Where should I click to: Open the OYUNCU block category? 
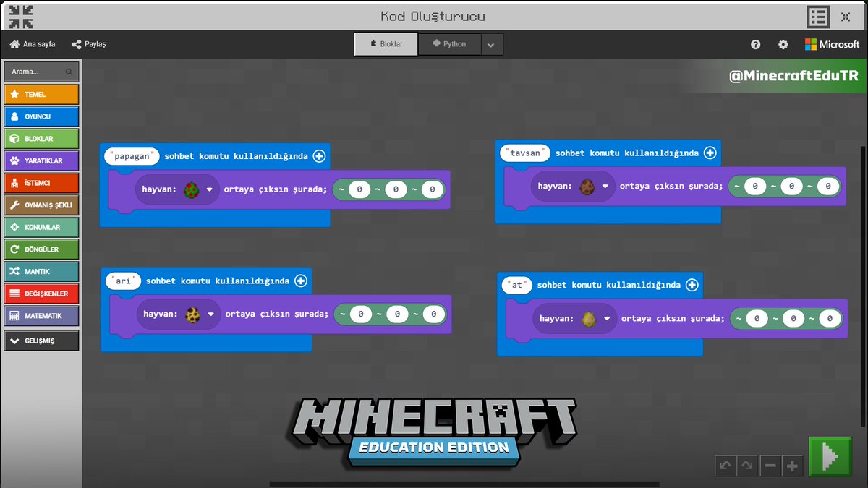[41, 116]
